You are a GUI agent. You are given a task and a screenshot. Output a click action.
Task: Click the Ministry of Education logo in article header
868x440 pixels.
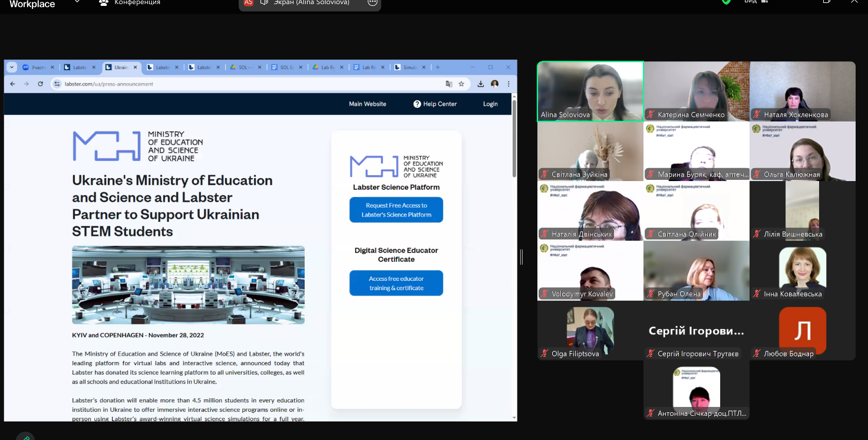138,146
